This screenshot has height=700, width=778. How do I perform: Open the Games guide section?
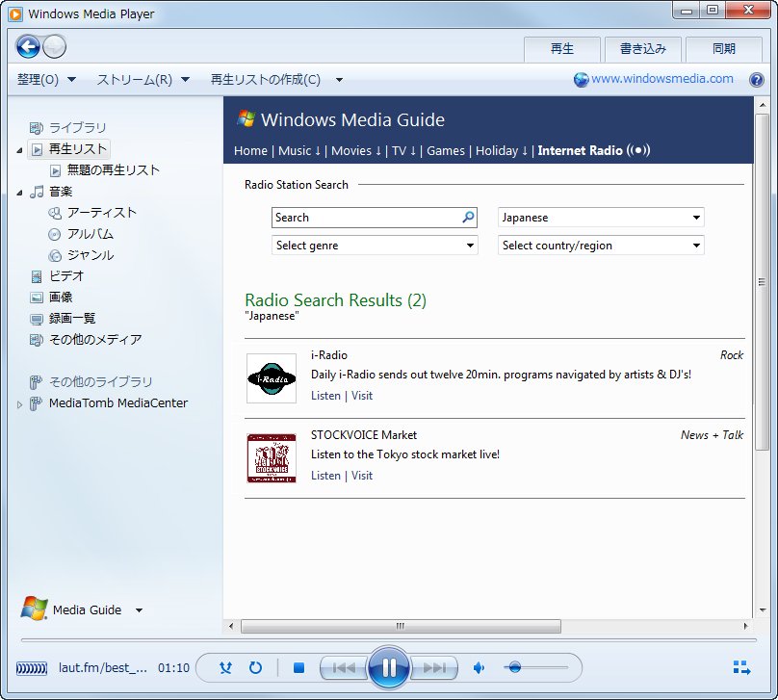pyautogui.click(x=446, y=151)
